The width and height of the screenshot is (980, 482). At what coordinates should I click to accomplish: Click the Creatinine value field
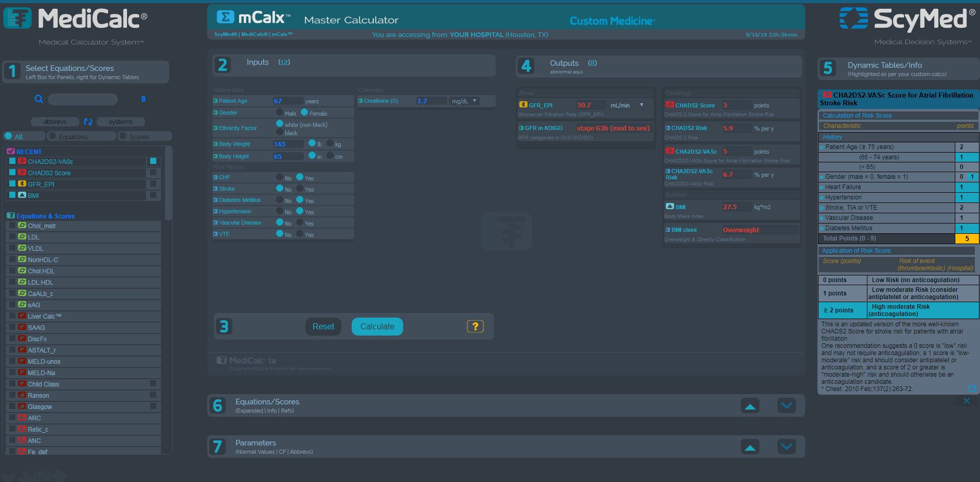(x=431, y=101)
